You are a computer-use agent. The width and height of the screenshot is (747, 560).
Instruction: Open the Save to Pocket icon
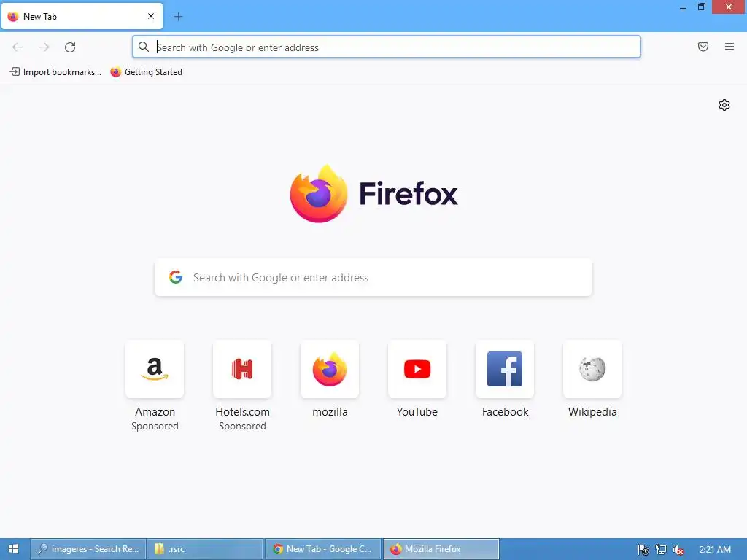(703, 47)
